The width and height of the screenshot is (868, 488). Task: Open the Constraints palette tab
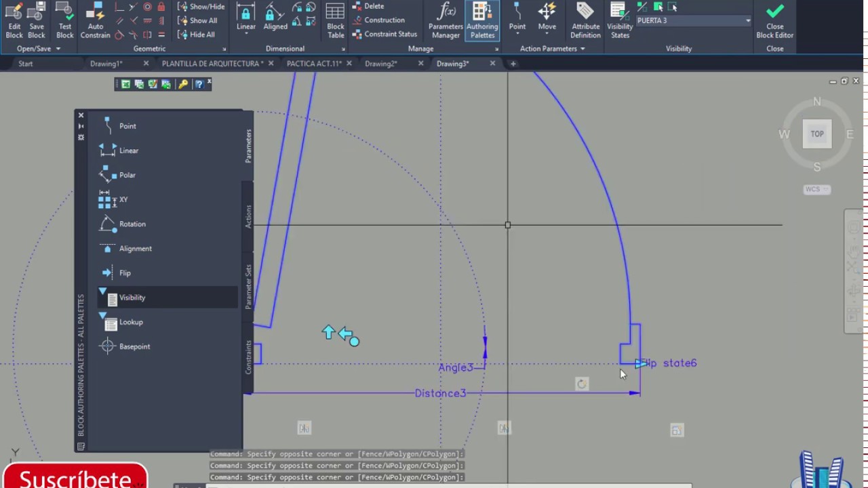pos(248,357)
